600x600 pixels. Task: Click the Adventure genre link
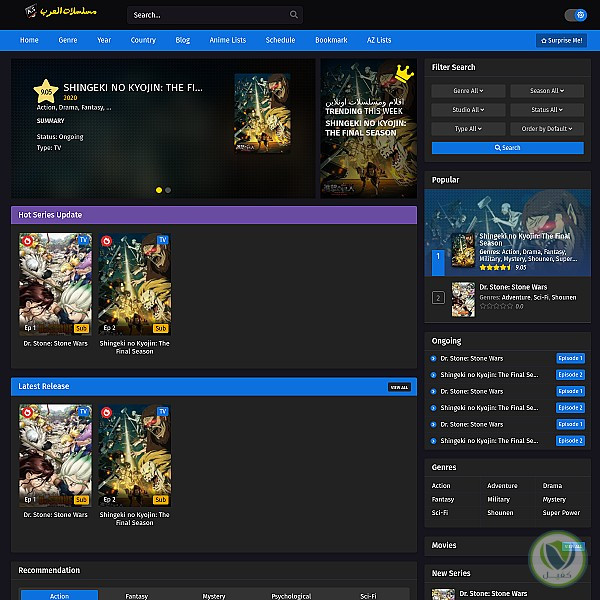(502, 486)
